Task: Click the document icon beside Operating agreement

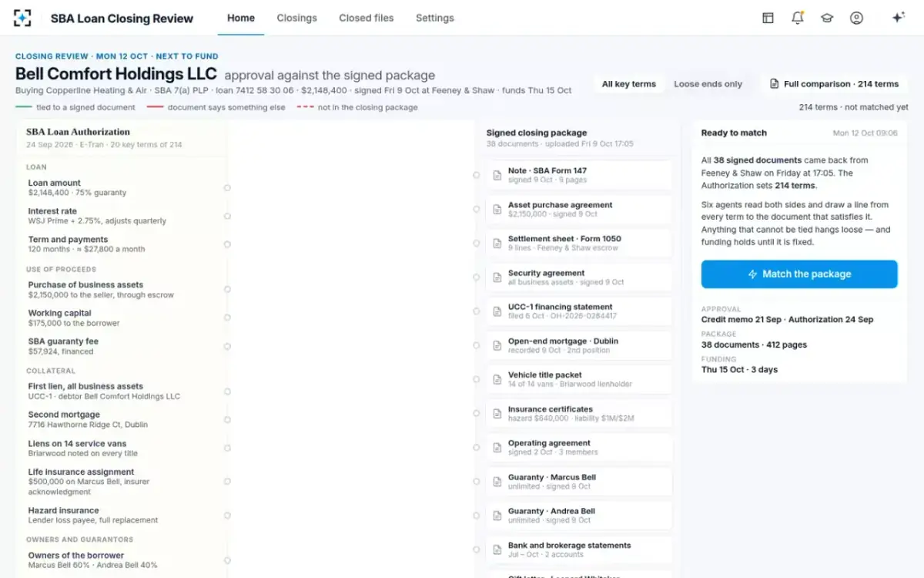Action: pyautogui.click(x=497, y=448)
